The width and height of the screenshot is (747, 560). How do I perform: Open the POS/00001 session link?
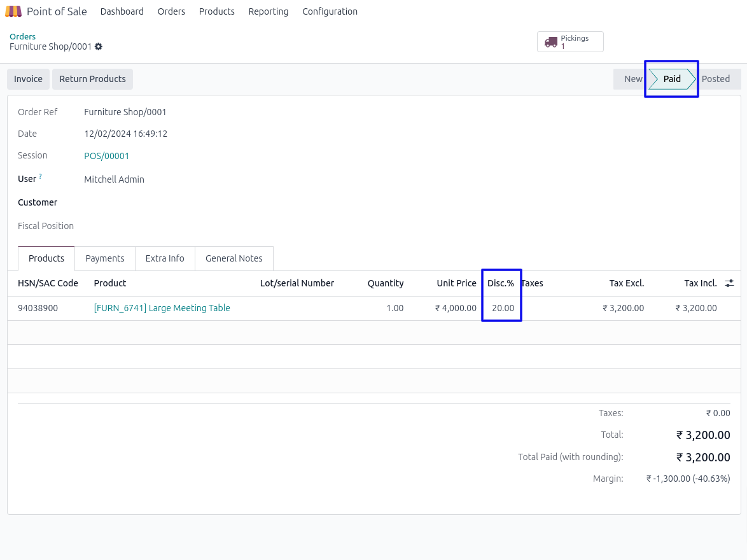(x=107, y=156)
